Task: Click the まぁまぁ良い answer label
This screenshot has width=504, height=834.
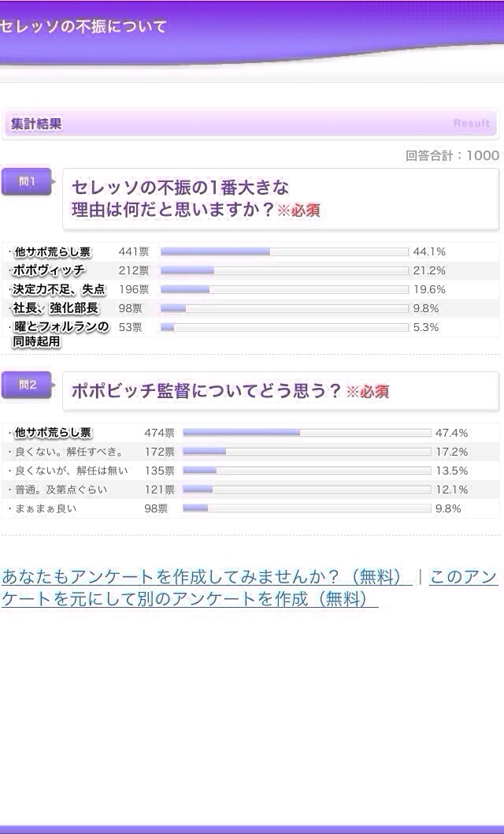Action: [x=46, y=508]
